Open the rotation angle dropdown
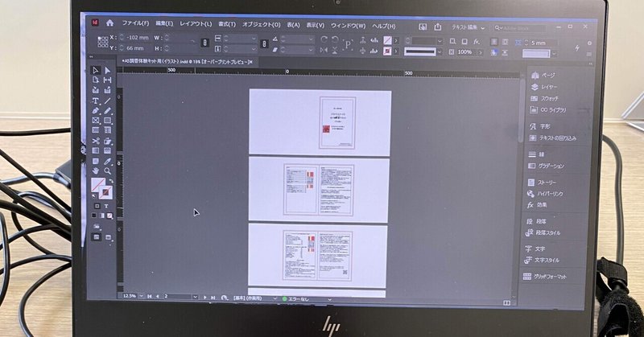 [x=311, y=39]
